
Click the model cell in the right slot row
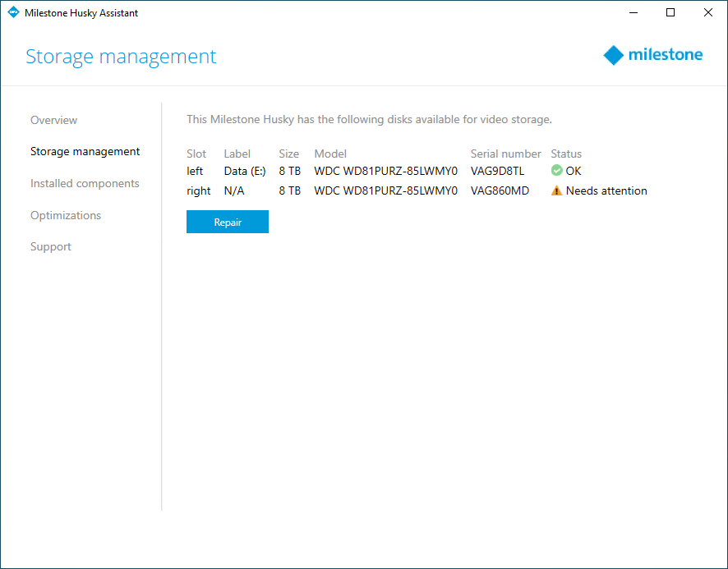point(386,190)
